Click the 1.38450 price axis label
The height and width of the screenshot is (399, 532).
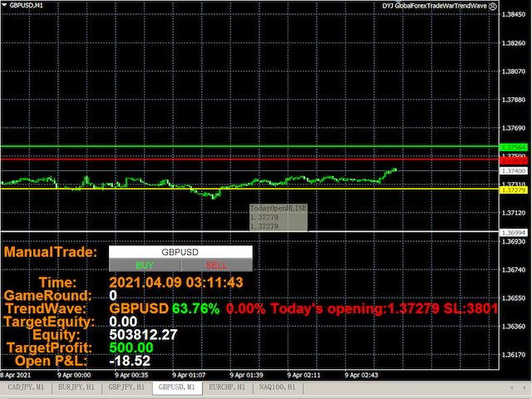click(x=514, y=15)
